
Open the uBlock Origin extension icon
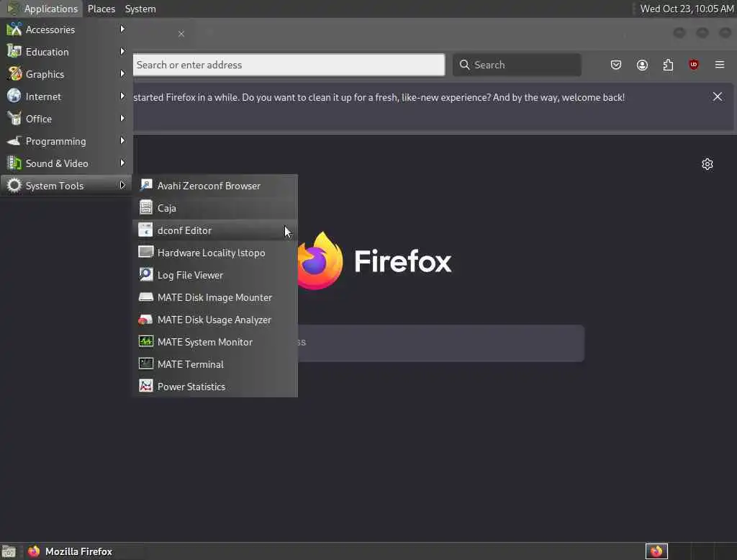[x=693, y=65]
